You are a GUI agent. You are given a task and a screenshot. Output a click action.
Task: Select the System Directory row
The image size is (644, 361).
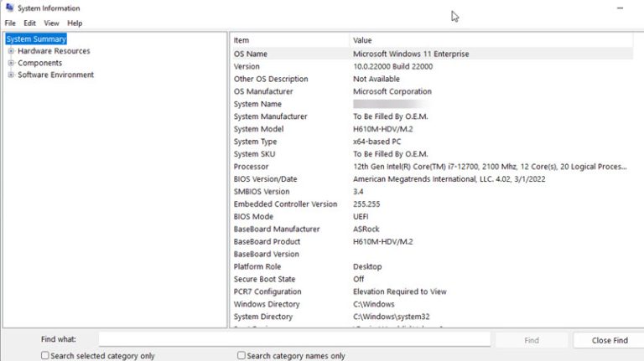[x=432, y=317]
